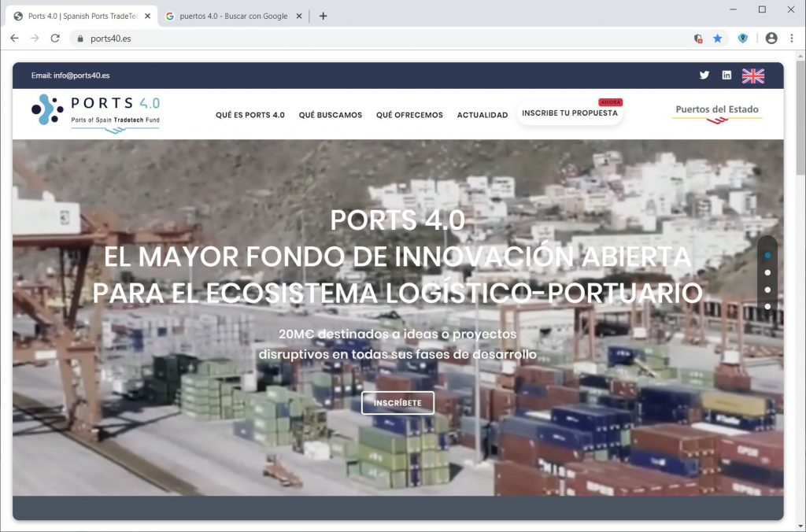Select the first blue slide dot
Viewport: 806px width, 532px height.
(x=767, y=256)
